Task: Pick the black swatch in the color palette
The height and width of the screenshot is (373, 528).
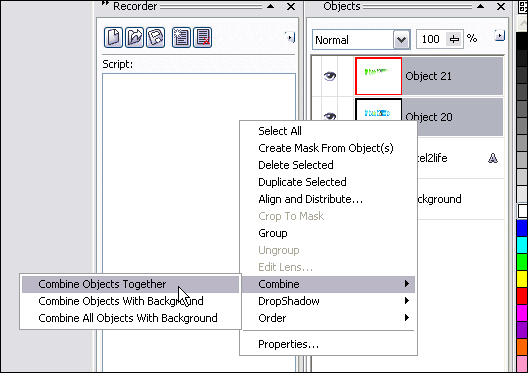Action: [x=522, y=41]
